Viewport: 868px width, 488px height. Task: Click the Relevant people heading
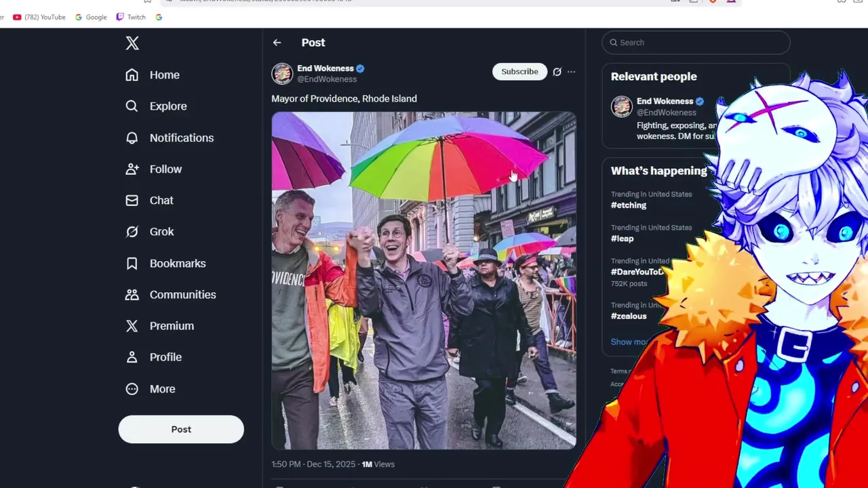click(654, 77)
